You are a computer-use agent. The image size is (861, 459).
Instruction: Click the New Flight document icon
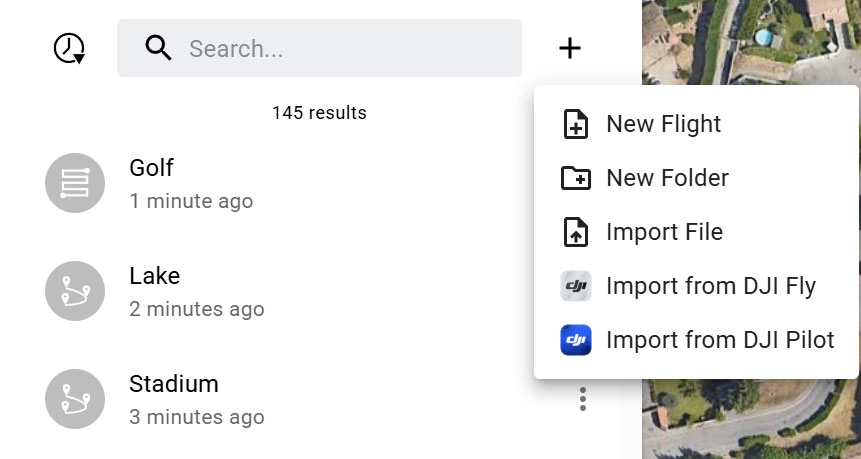576,124
